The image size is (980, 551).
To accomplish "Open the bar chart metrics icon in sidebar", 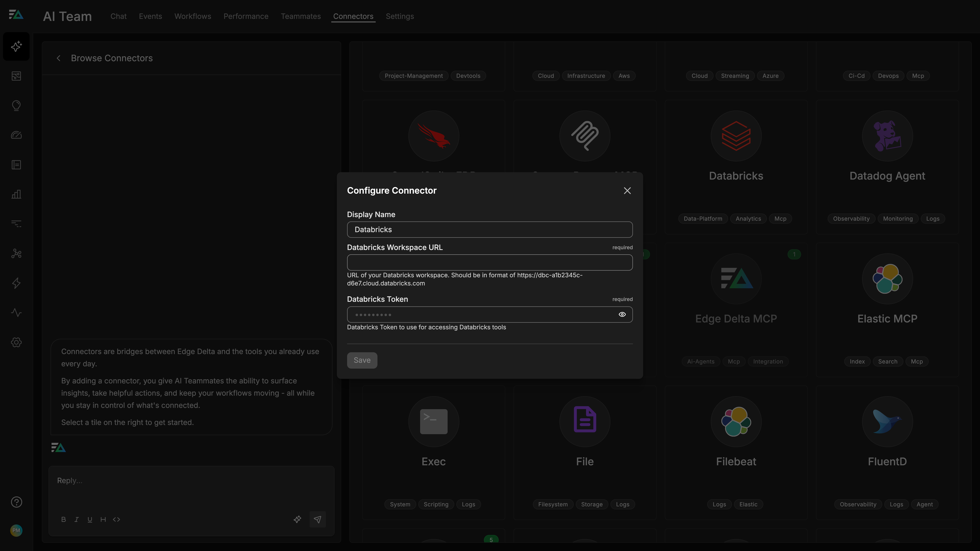I will 16,194.
